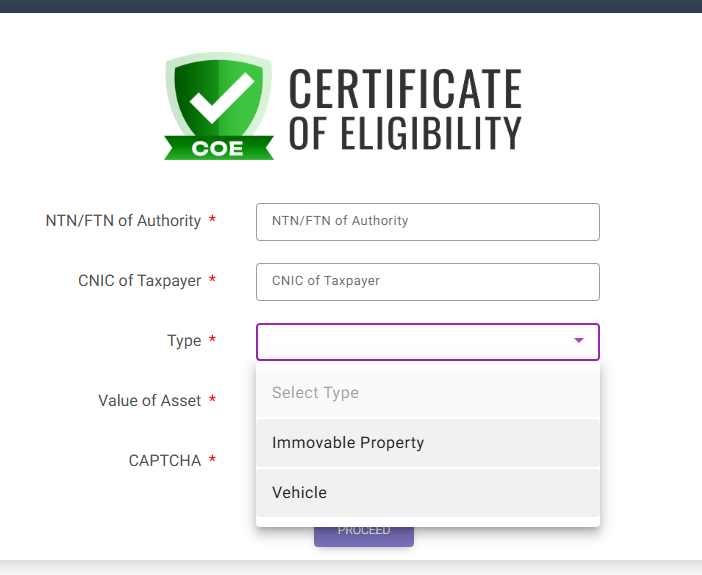Click the CNIC of Taxpayer label
This screenshot has height=575, width=702.
click(139, 281)
